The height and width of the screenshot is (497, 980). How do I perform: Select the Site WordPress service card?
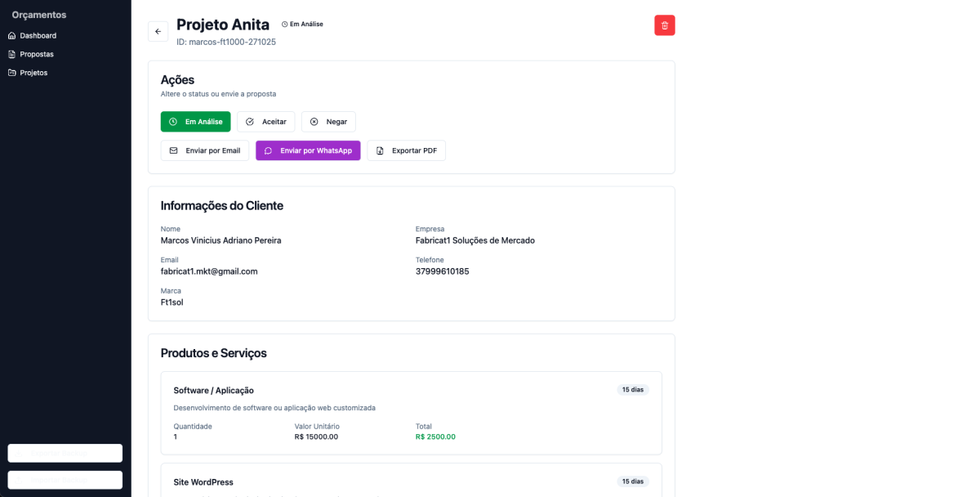(x=411, y=481)
